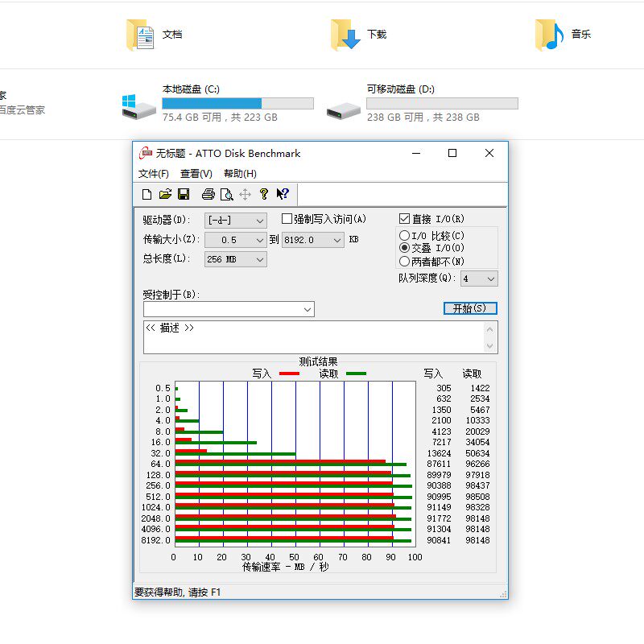Click the green 读取 legend swatch
Image resolution: width=644 pixels, height=644 pixels.
[357, 374]
